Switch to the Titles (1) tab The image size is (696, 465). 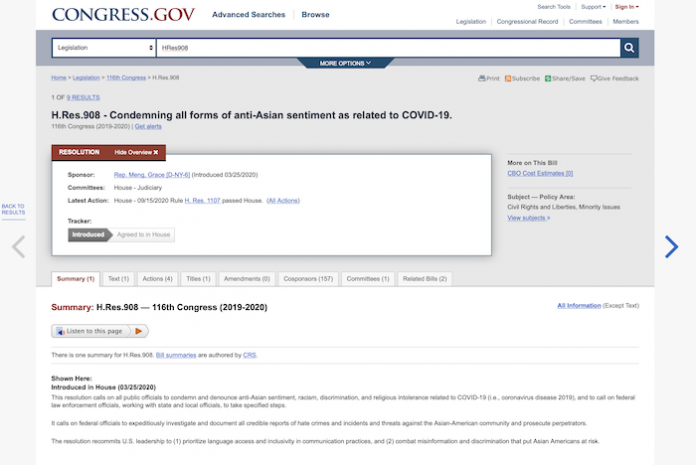click(198, 279)
